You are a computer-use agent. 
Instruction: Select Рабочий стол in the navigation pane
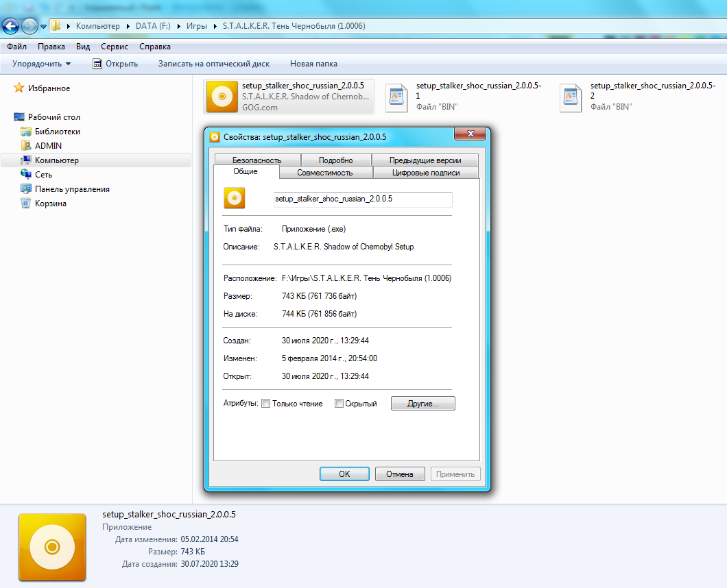coord(53,117)
